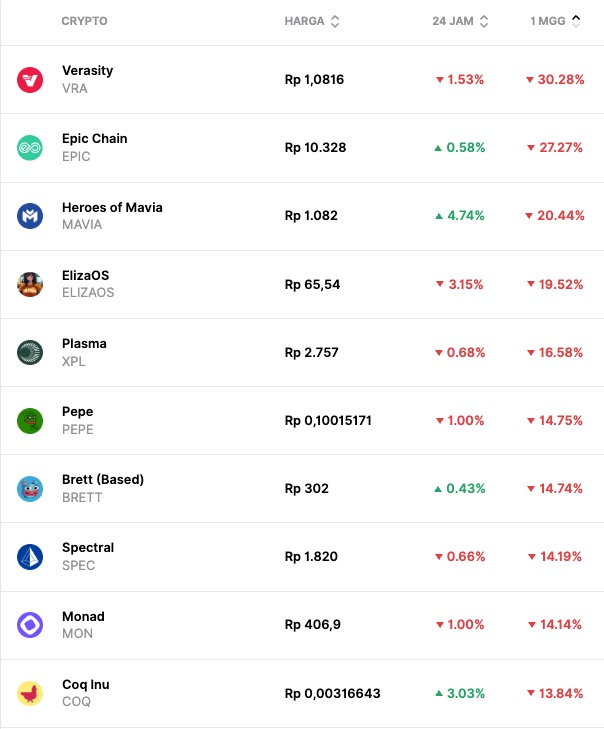Viewport: 604px width, 729px height.
Task: Click the Verasity coin logo icon
Action: click(x=30, y=80)
